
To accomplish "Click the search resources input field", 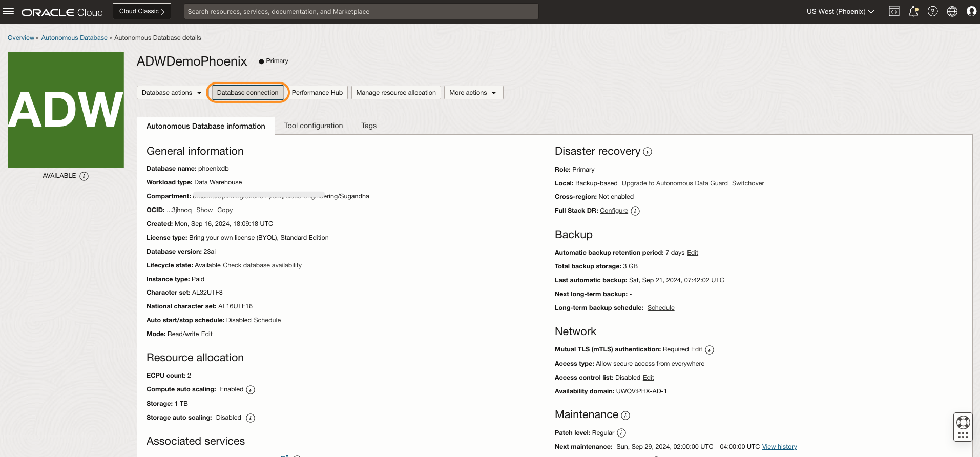I will pyautogui.click(x=361, y=11).
